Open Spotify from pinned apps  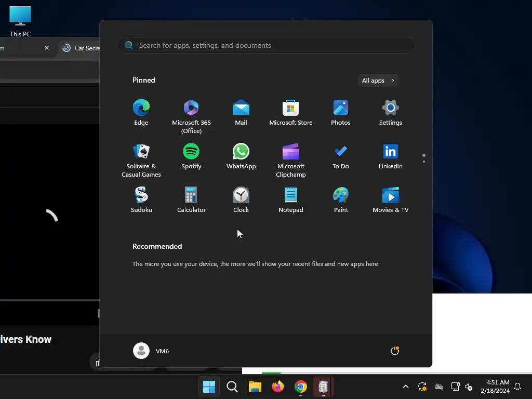pyautogui.click(x=191, y=156)
